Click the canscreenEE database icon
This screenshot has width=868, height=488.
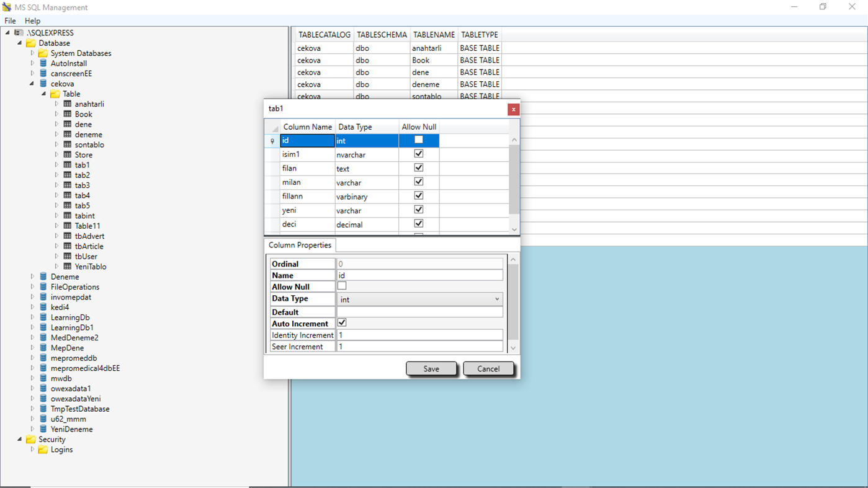click(x=43, y=73)
